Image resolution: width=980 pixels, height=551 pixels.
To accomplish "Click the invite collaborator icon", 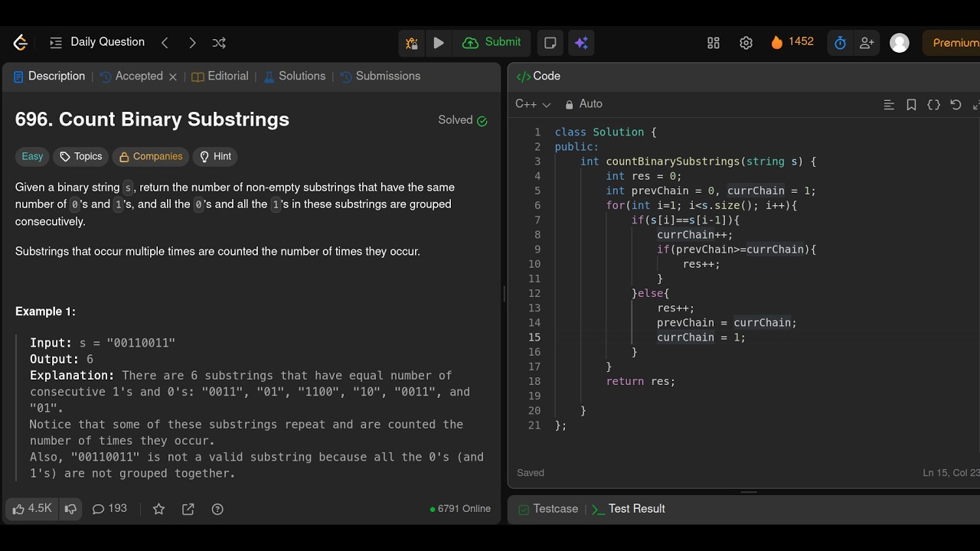I will tap(867, 43).
